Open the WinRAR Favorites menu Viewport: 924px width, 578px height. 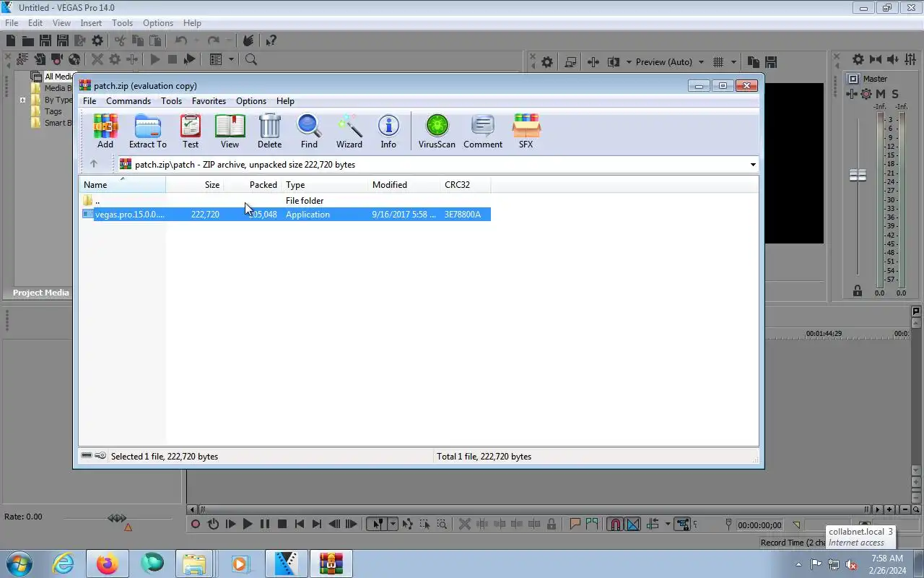click(x=209, y=101)
